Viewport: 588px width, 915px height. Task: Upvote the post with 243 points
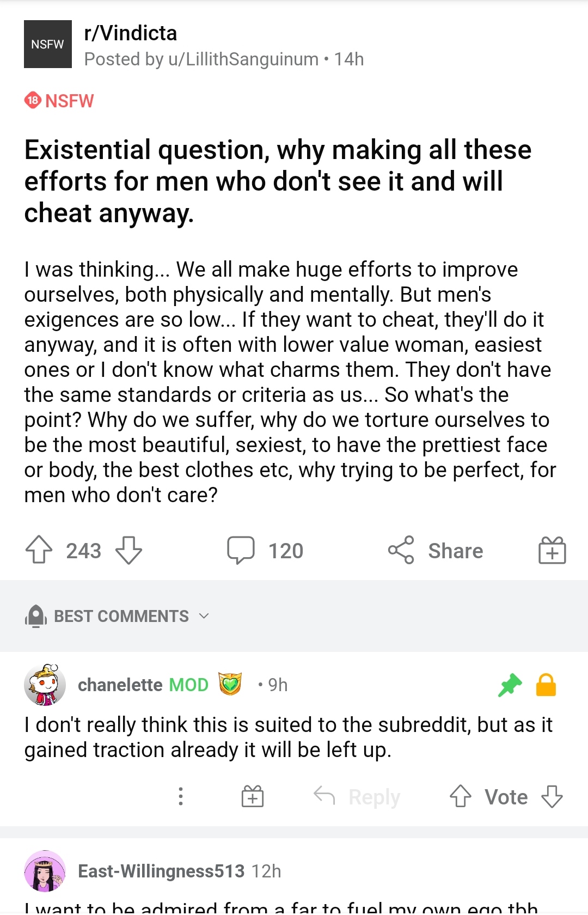[x=39, y=550]
